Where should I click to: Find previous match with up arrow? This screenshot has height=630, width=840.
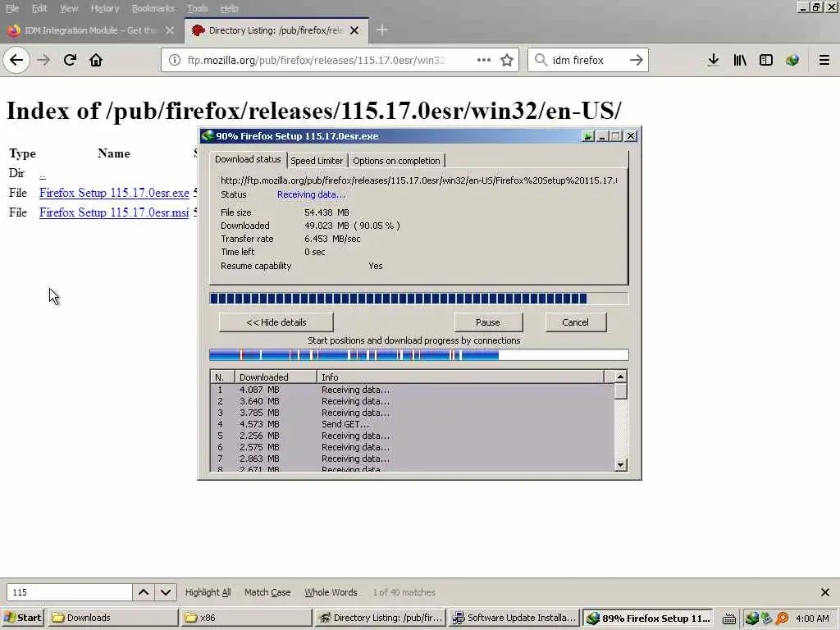144,592
